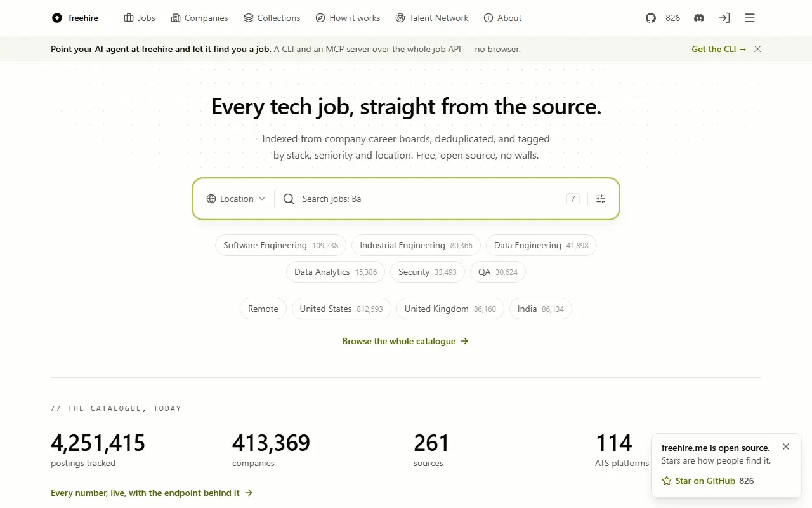Open the search filters sliders icon
812x508 pixels.
pos(601,199)
